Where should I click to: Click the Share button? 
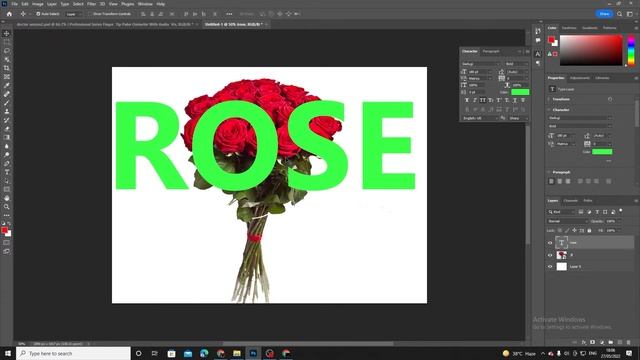pos(604,14)
